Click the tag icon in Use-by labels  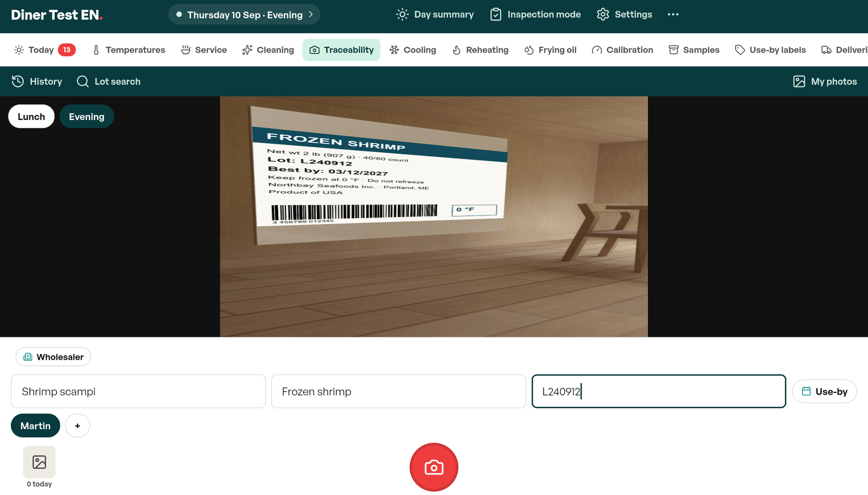(x=740, y=50)
